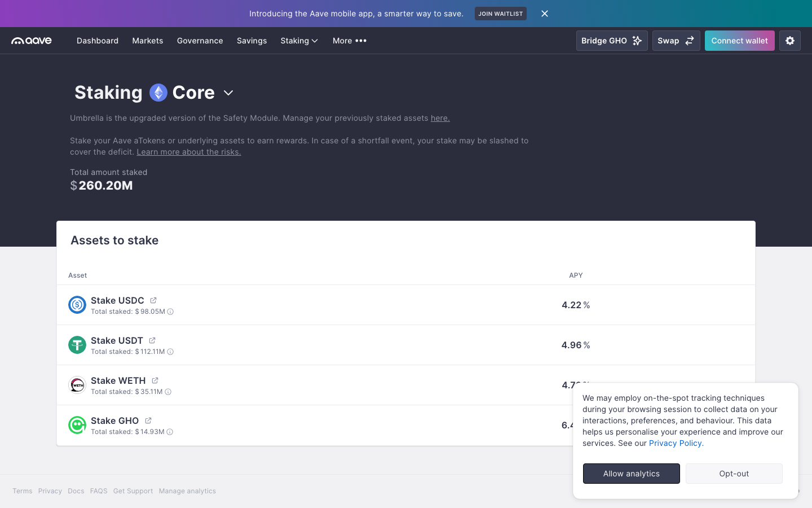Dismiss the mobile app announcement banner
The width and height of the screenshot is (812, 508).
tap(544, 14)
